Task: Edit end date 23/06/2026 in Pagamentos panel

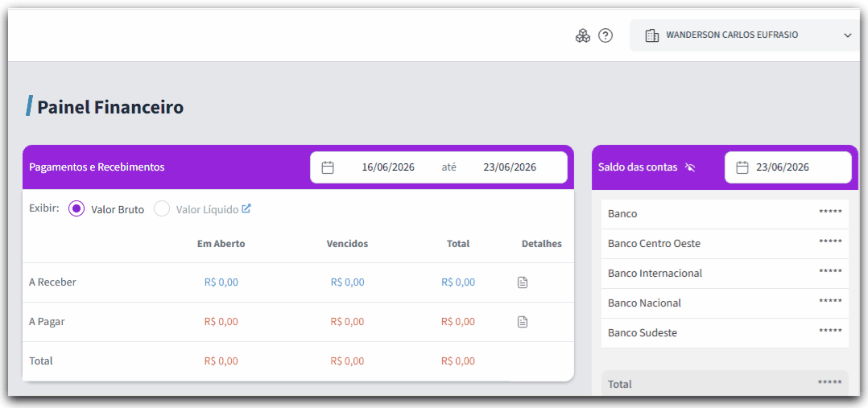Action: pyautogui.click(x=509, y=167)
